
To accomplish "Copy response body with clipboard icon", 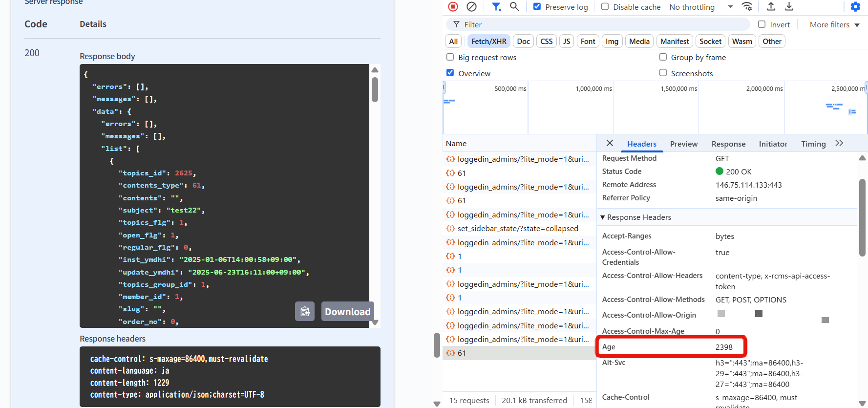I will pyautogui.click(x=305, y=311).
